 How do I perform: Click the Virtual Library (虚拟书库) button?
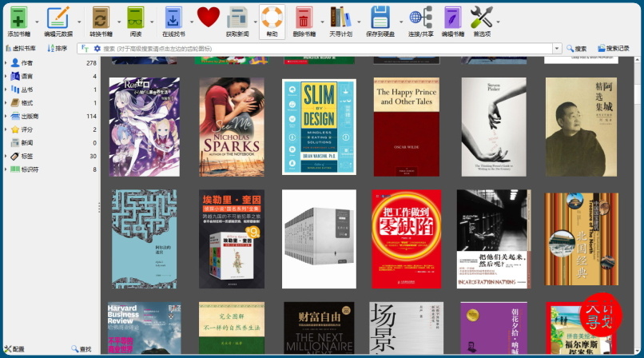(21, 49)
